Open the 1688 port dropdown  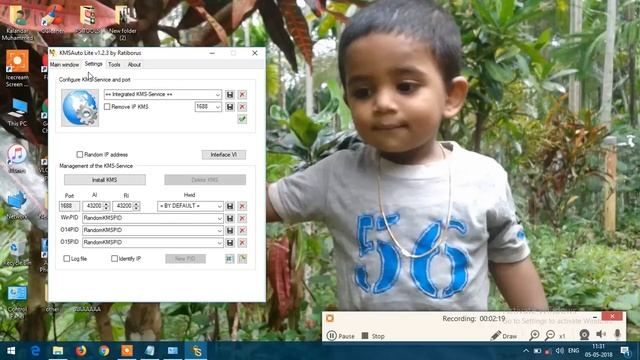(x=218, y=107)
